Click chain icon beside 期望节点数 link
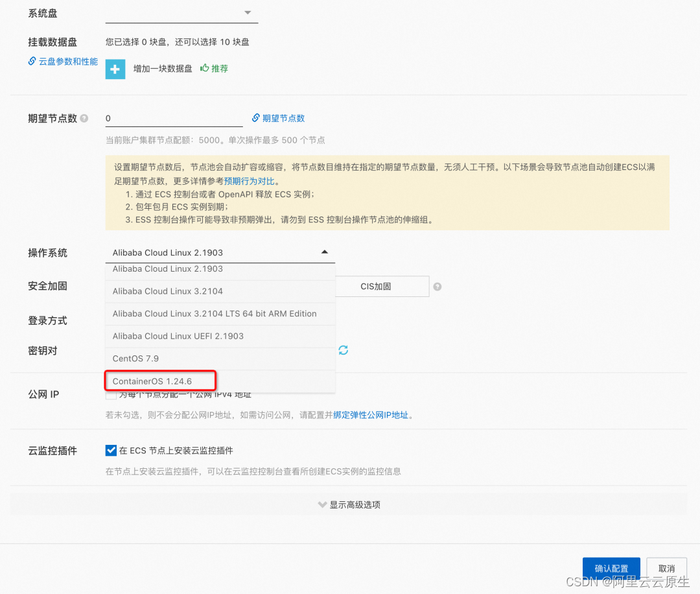Image resolution: width=700 pixels, height=594 pixels. pyautogui.click(x=256, y=118)
